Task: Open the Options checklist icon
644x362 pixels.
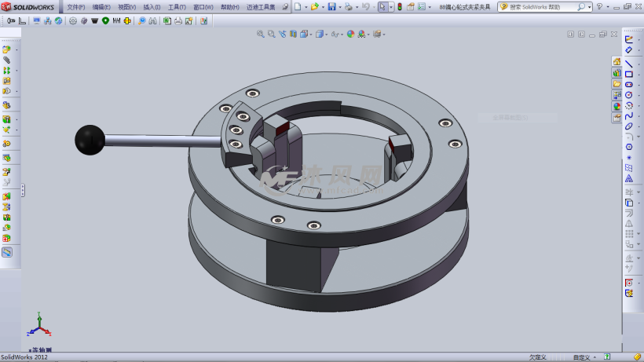Action: click(422, 6)
